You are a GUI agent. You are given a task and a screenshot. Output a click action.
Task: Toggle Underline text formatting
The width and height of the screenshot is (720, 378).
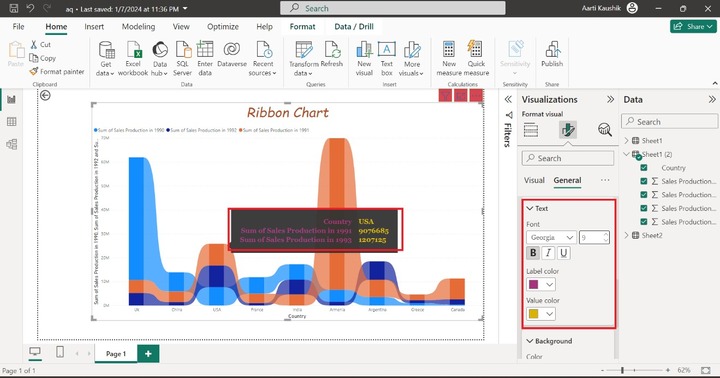[x=564, y=253]
